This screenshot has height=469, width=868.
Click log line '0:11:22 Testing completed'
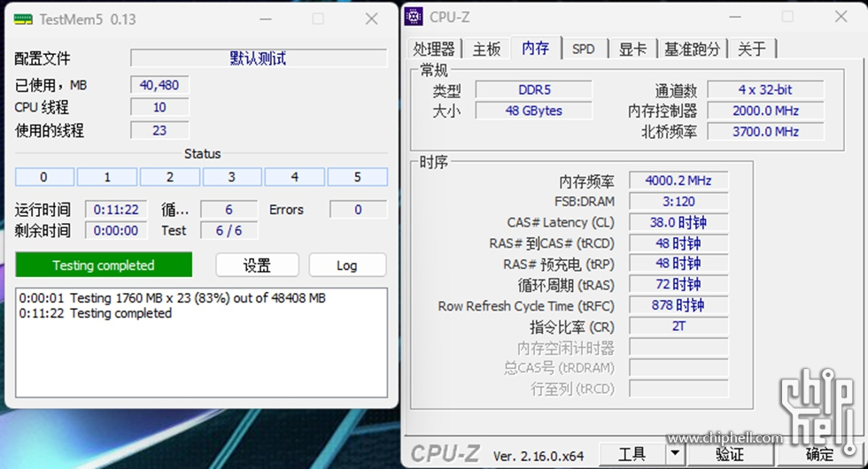pyautogui.click(x=96, y=313)
